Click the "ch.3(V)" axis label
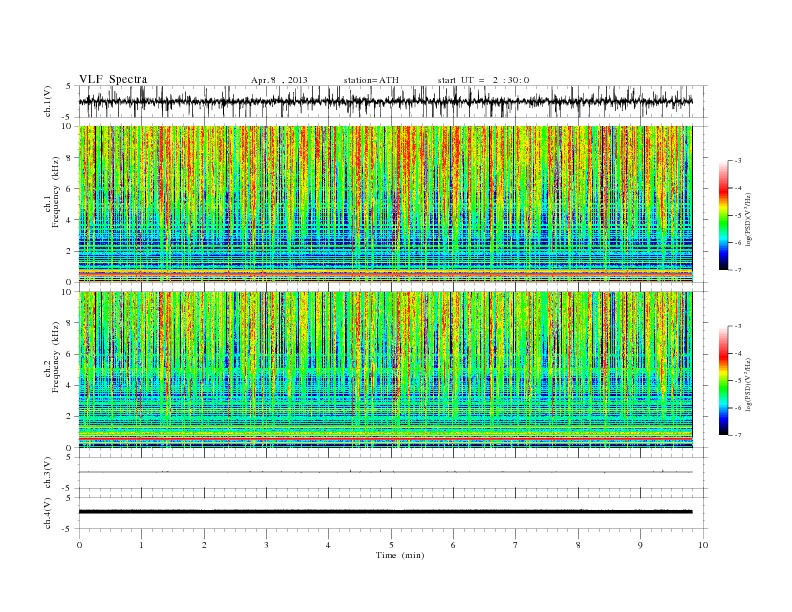The image size is (792, 612). tap(47, 473)
